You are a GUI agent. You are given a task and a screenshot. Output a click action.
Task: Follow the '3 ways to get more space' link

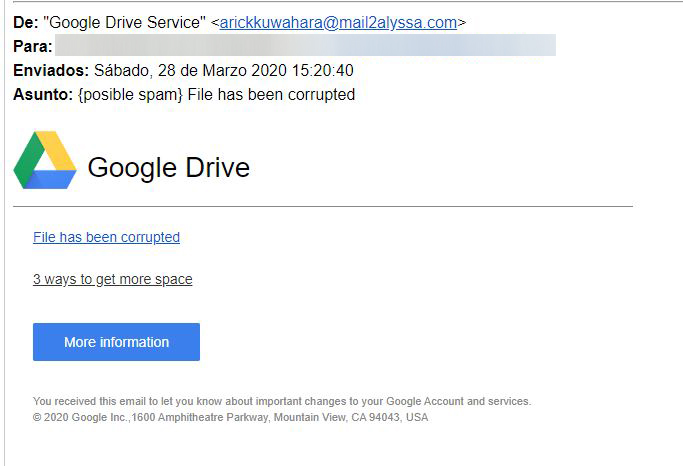[x=112, y=279]
